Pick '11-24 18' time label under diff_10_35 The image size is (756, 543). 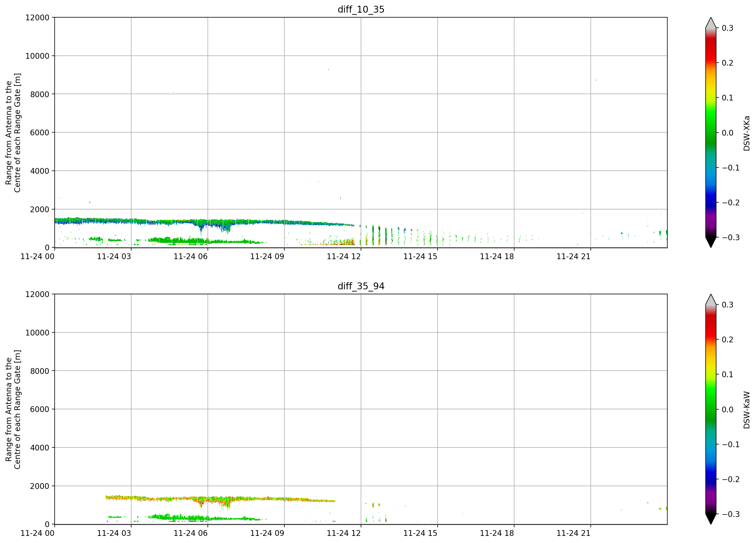(497, 256)
